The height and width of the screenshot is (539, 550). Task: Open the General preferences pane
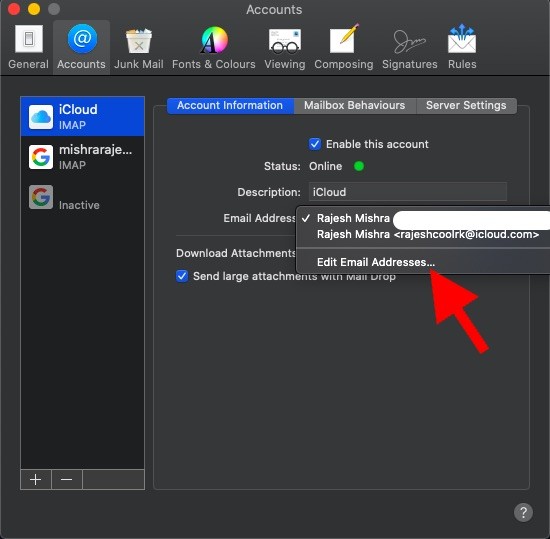pos(28,47)
